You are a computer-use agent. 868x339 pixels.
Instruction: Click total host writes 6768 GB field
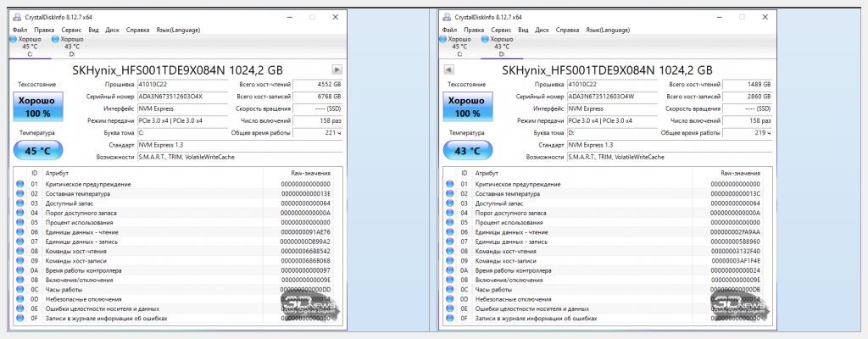(317, 97)
